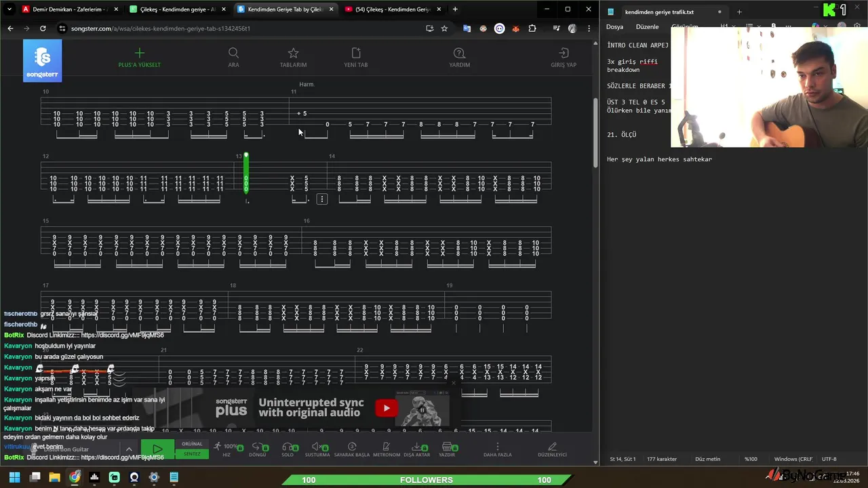Click the Plus'a Yükselt upgrade icon
This screenshot has width=868, height=488.
pyautogui.click(x=140, y=53)
